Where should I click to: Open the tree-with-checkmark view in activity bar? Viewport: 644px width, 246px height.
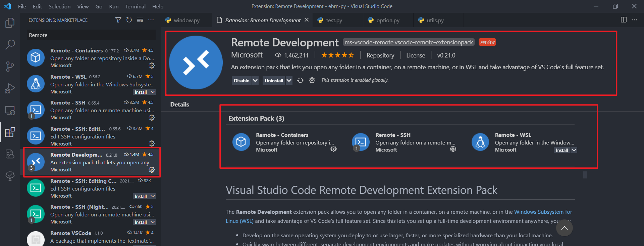click(10, 176)
